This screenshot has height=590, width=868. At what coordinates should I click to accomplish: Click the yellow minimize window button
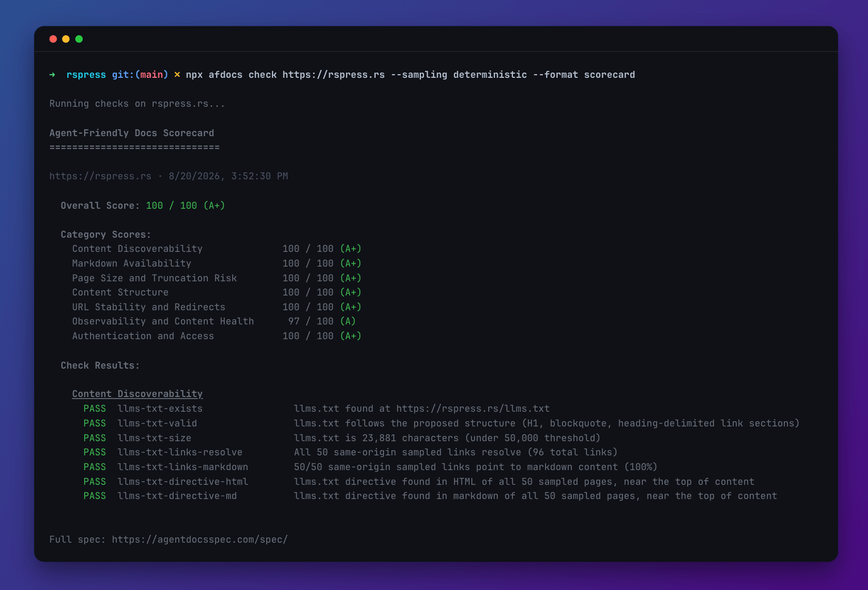(66, 39)
